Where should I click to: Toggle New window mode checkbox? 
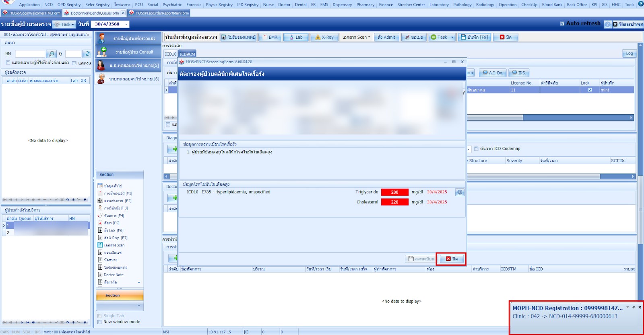pos(99,322)
